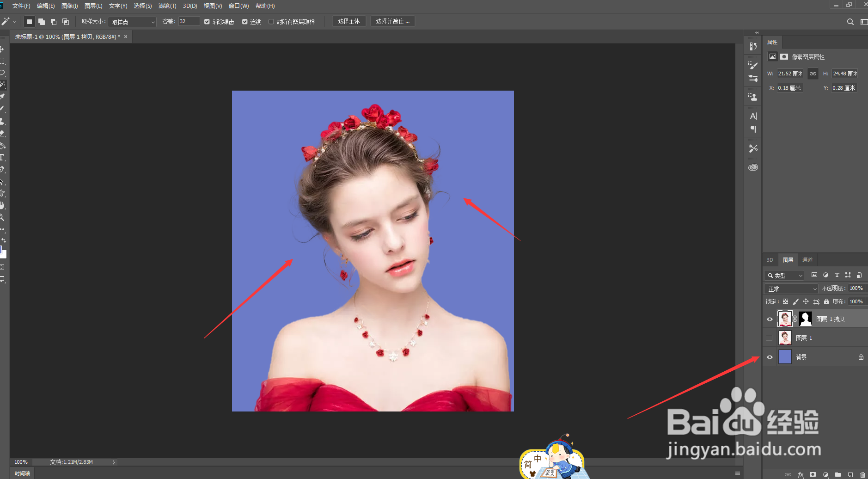Create a new adjustment layer
The height and width of the screenshot is (479, 868).
(825, 475)
